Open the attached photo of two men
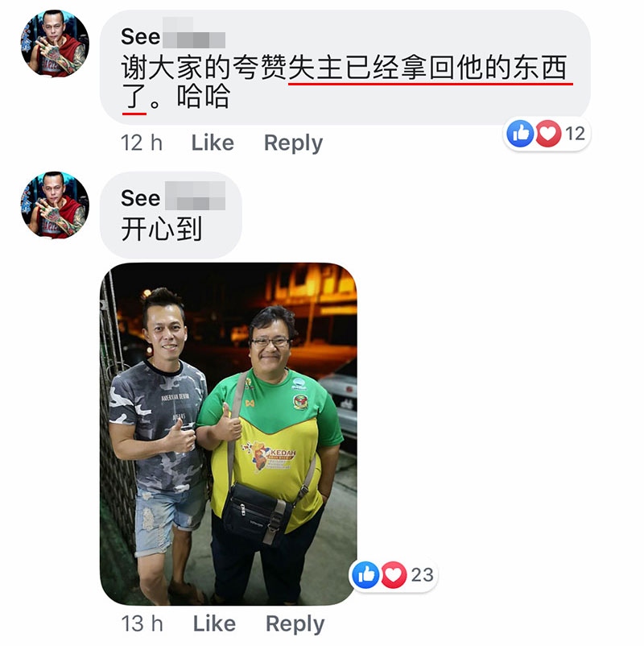This screenshot has width=644, height=646. tap(229, 434)
